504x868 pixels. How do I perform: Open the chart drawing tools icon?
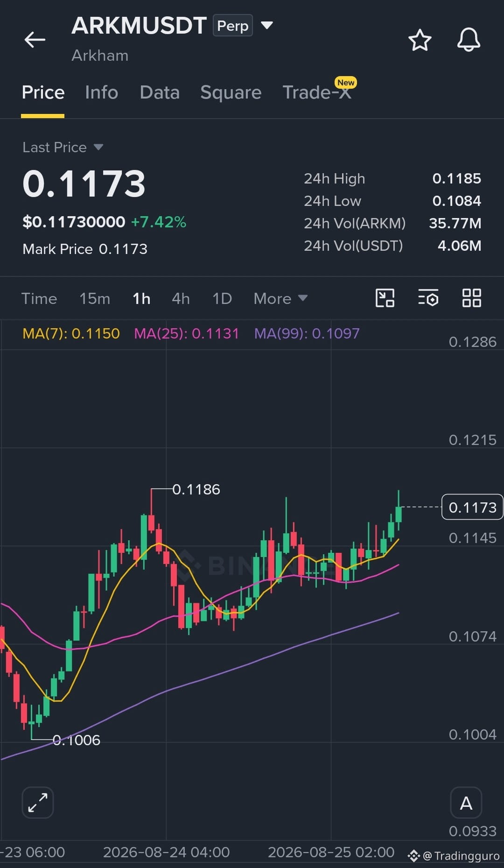[385, 298]
